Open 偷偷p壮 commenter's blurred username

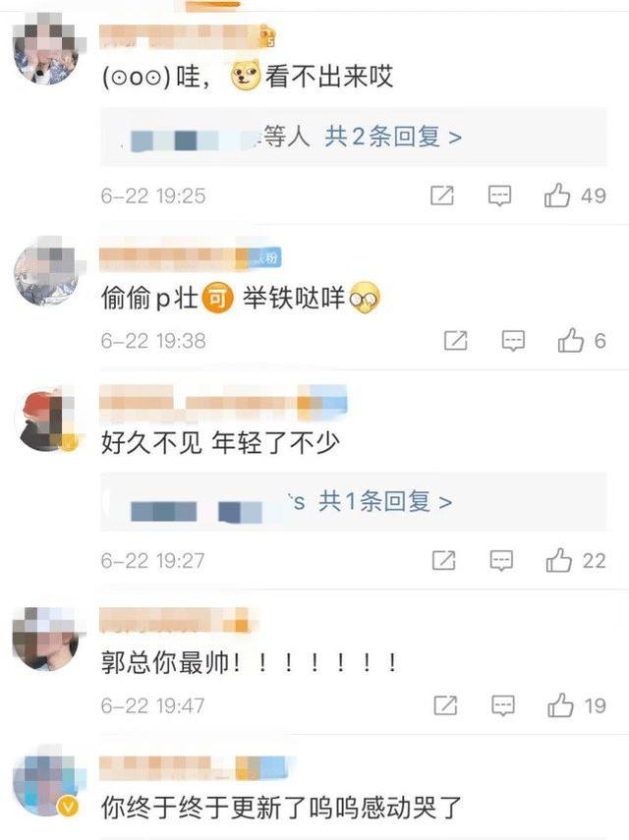pyautogui.click(x=191, y=258)
